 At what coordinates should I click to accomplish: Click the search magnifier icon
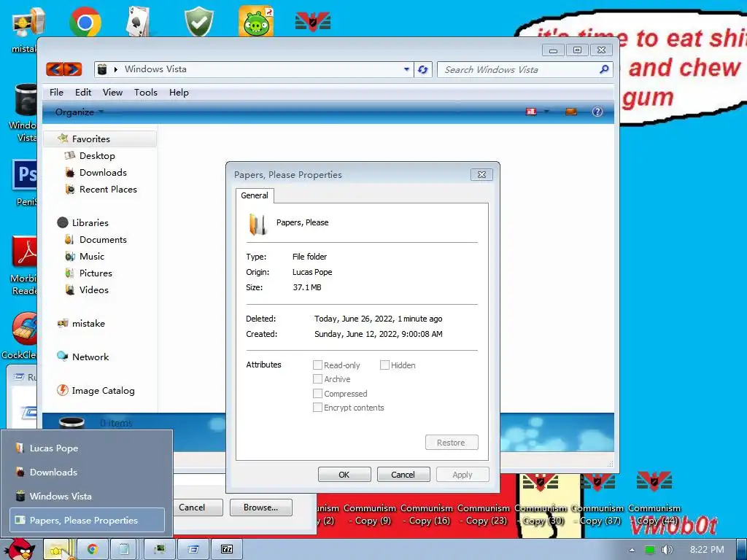[603, 69]
